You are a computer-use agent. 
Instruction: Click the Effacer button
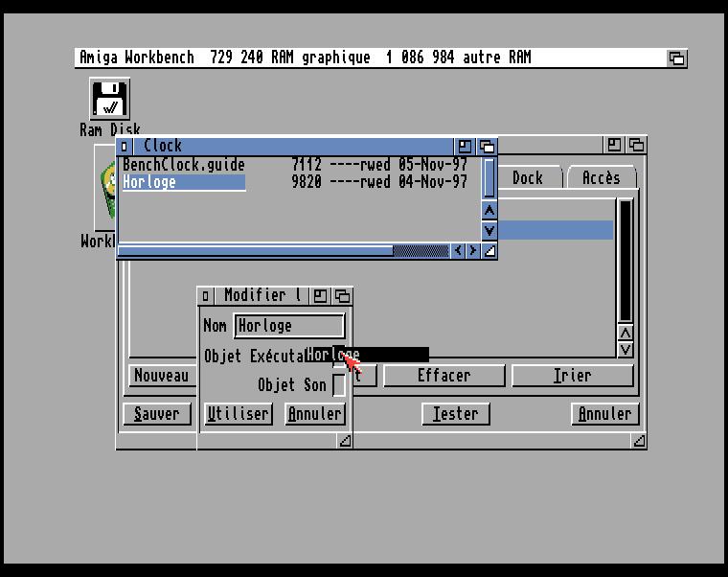click(444, 376)
